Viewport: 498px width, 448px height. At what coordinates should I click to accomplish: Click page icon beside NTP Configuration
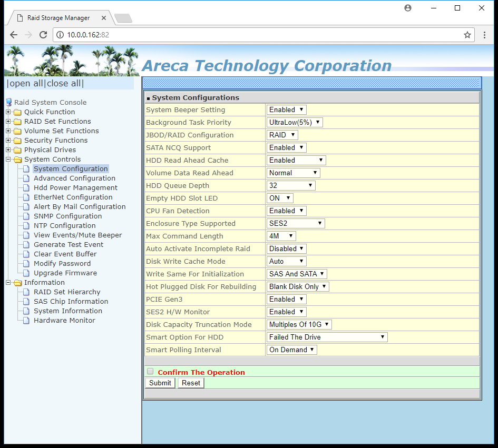tap(27, 226)
